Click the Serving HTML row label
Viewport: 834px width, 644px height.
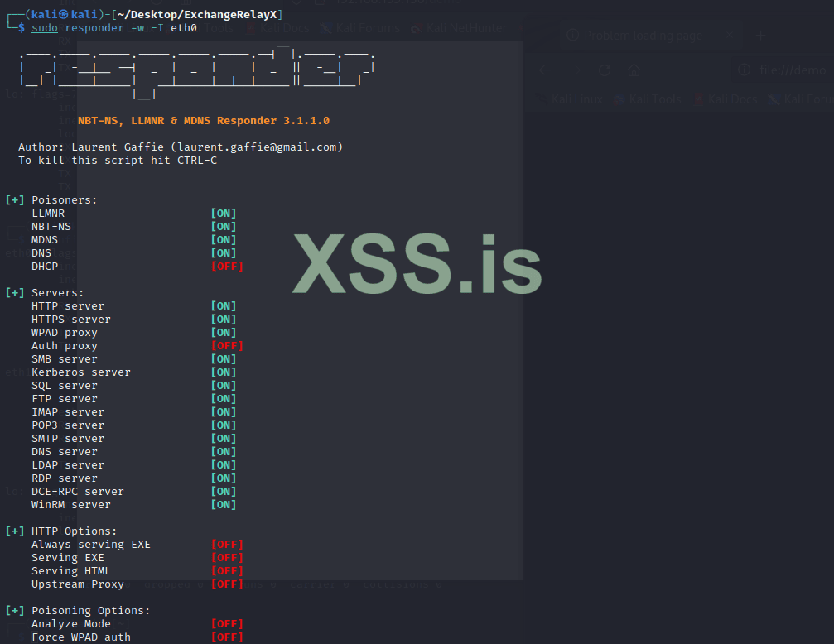70,571
